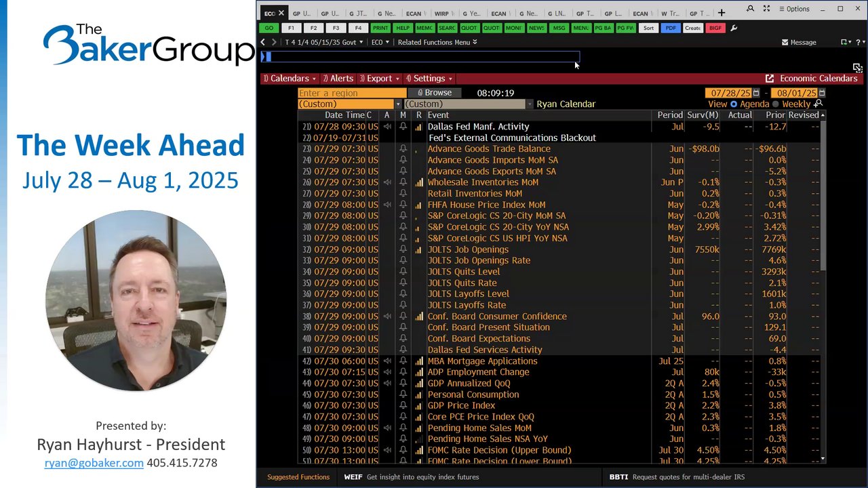Open the user search icon near Options
Screen dimensions: 868x488
click(750, 9)
